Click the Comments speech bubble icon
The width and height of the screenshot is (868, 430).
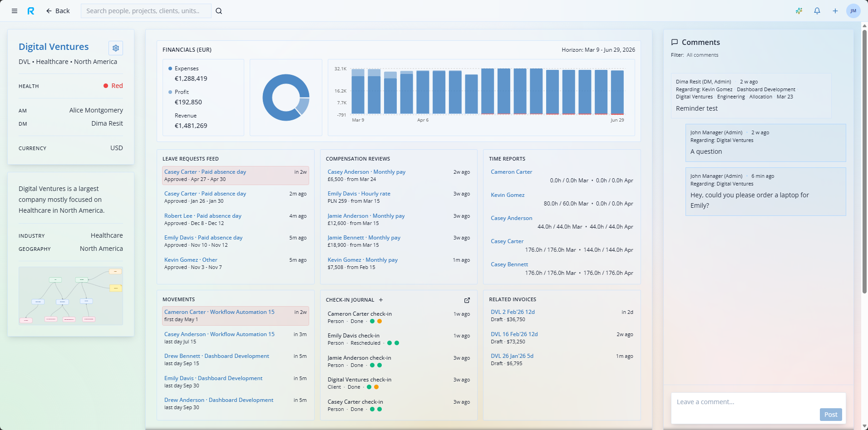tap(675, 42)
